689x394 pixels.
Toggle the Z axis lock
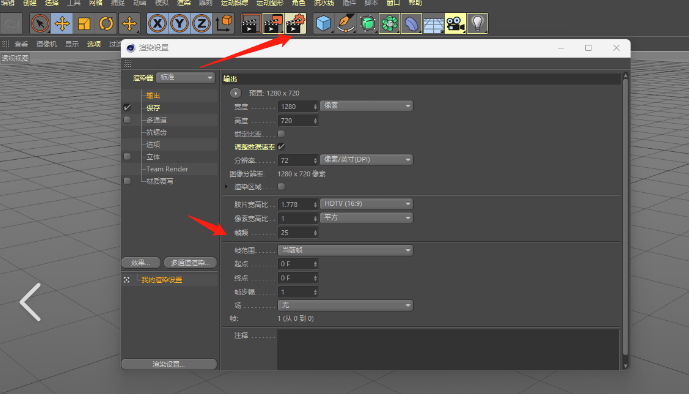[x=201, y=23]
